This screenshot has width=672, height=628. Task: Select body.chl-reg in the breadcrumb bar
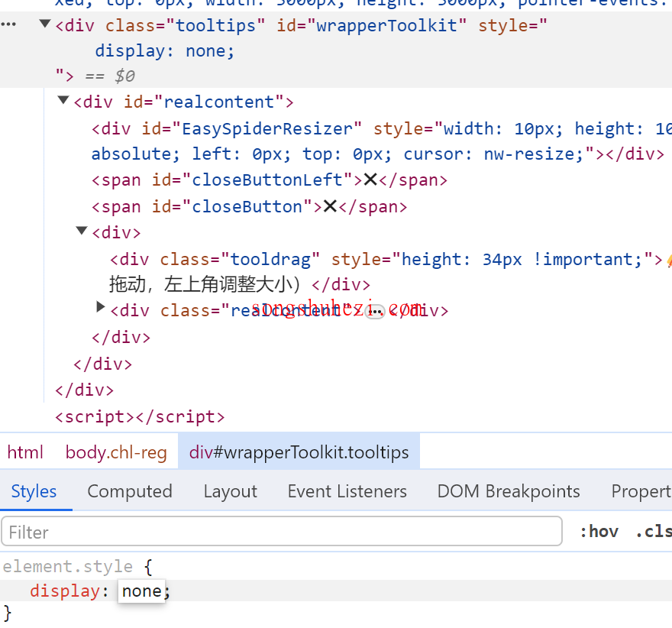(116, 452)
